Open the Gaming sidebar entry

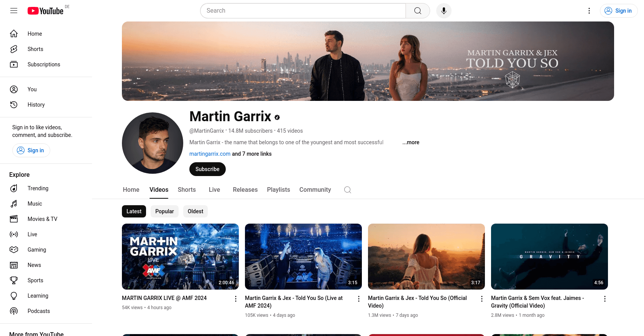37,250
